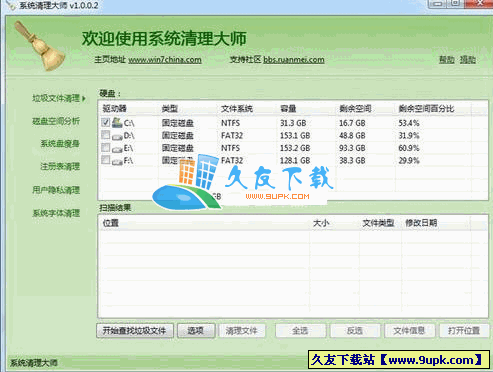Click the 系统清理大师 status bar text

pos(34,363)
